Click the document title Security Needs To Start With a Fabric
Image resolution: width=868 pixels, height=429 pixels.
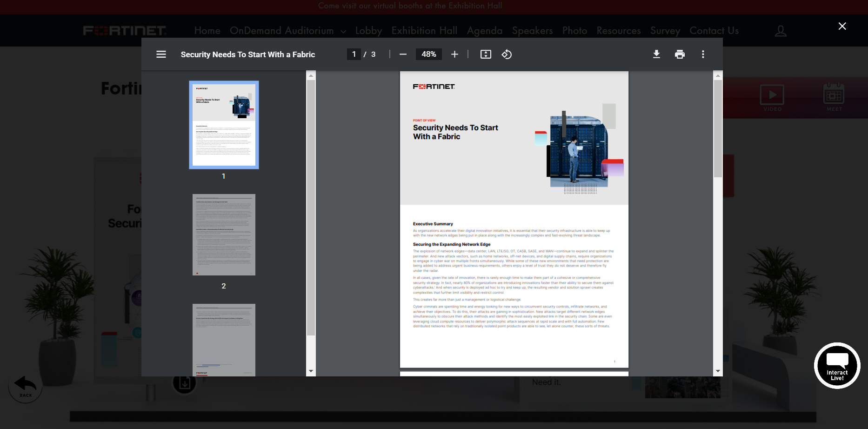(x=247, y=54)
